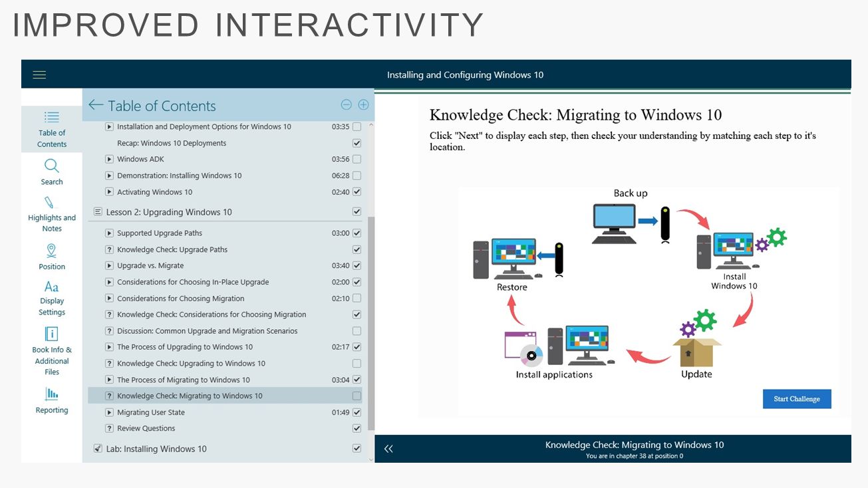Toggle checkbox for Lesson 2: Upgrading Windows 10

tap(357, 211)
